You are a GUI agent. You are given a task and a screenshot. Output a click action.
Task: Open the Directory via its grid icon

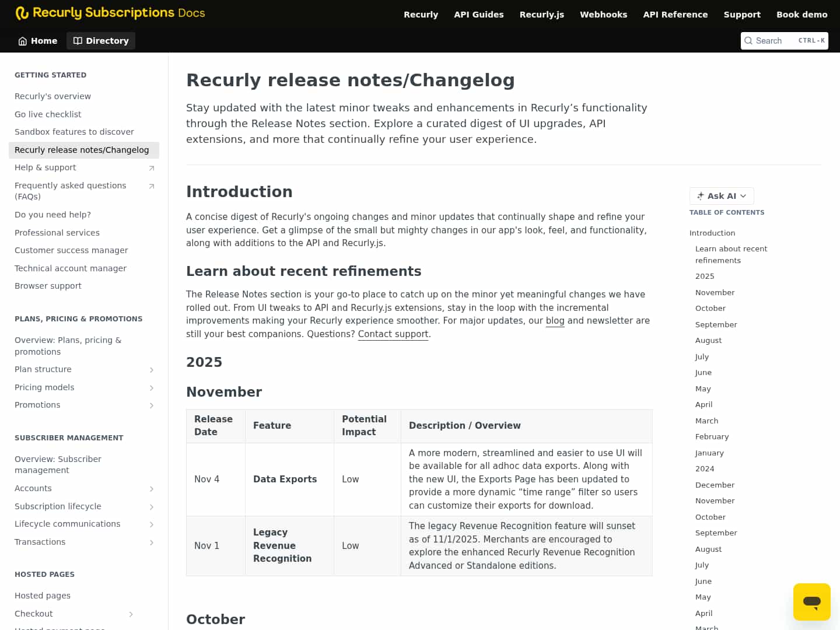point(78,41)
